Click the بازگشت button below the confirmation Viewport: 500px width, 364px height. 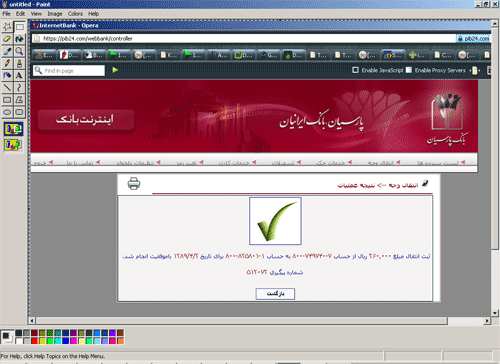pyautogui.click(x=275, y=294)
